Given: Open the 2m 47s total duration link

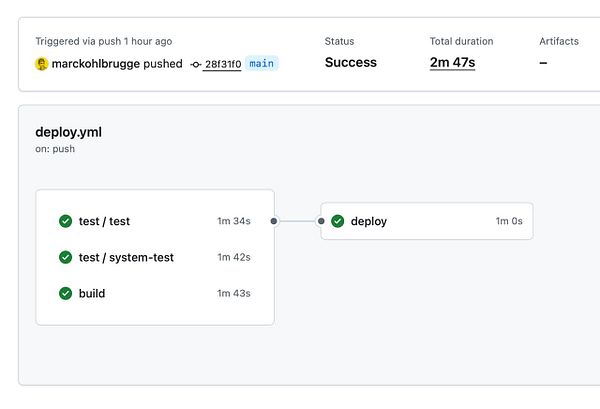Looking at the screenshot, I should 452,63.
